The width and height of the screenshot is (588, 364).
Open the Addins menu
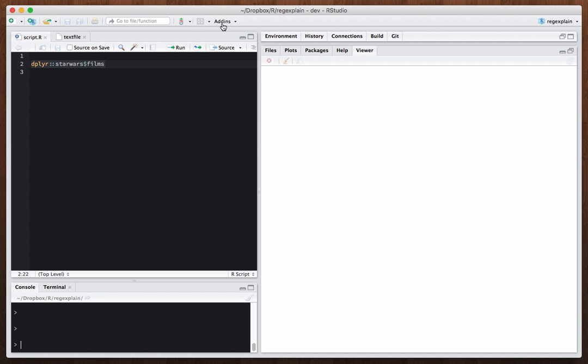tap(225, 21)
